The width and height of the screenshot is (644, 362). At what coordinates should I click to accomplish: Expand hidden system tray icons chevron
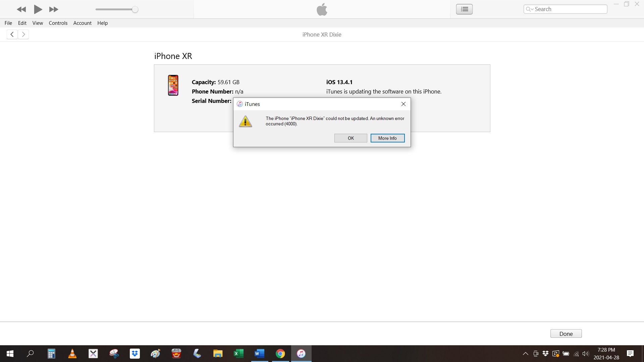click(526, 354)
